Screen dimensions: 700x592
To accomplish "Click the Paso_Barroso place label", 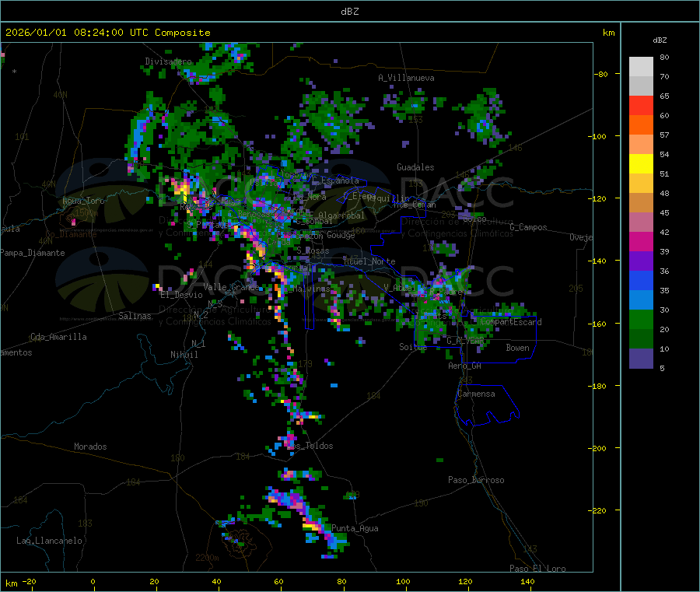I will [476, 480].
